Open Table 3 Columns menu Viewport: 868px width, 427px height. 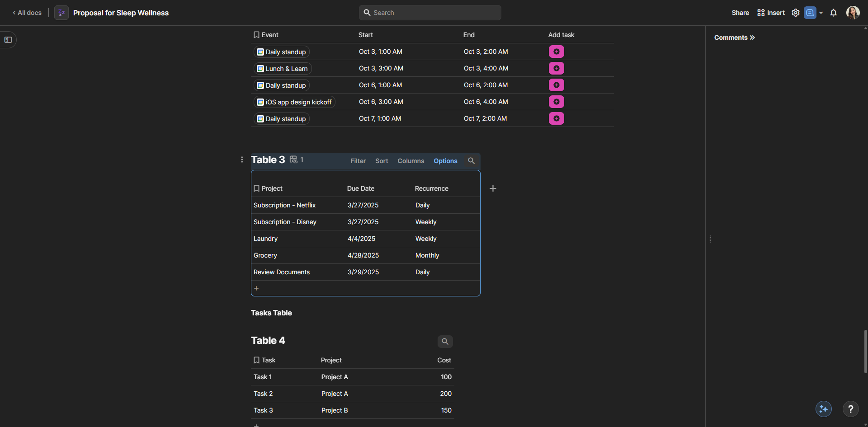point(410,161)
